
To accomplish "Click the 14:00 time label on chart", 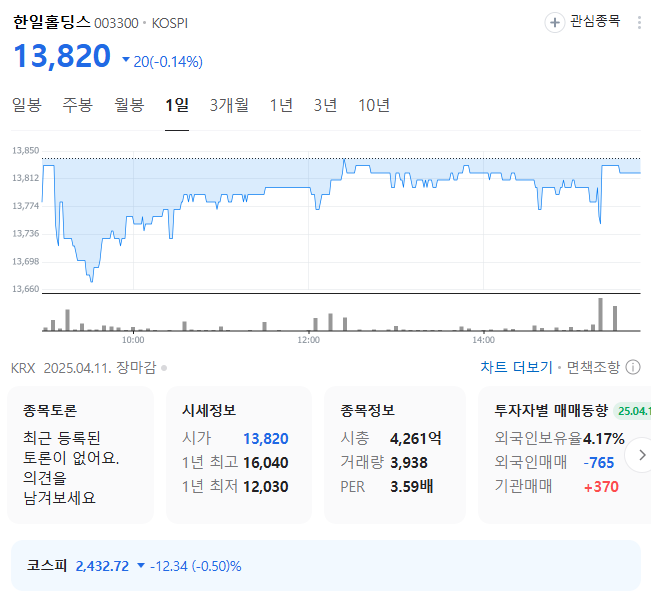I will pos(484,340).
